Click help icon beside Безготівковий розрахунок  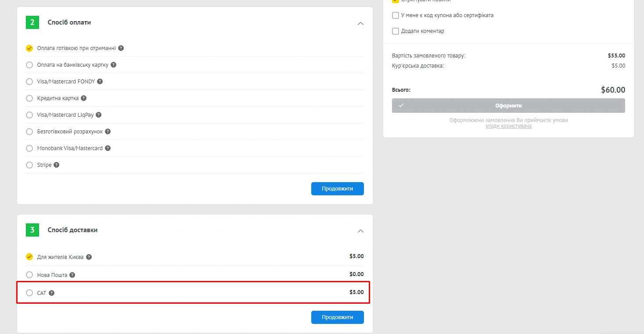click(108, 132)
